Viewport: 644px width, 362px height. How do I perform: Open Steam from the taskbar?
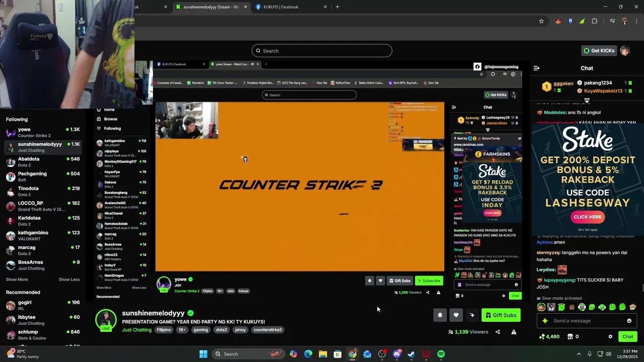(x=411, y=354)
